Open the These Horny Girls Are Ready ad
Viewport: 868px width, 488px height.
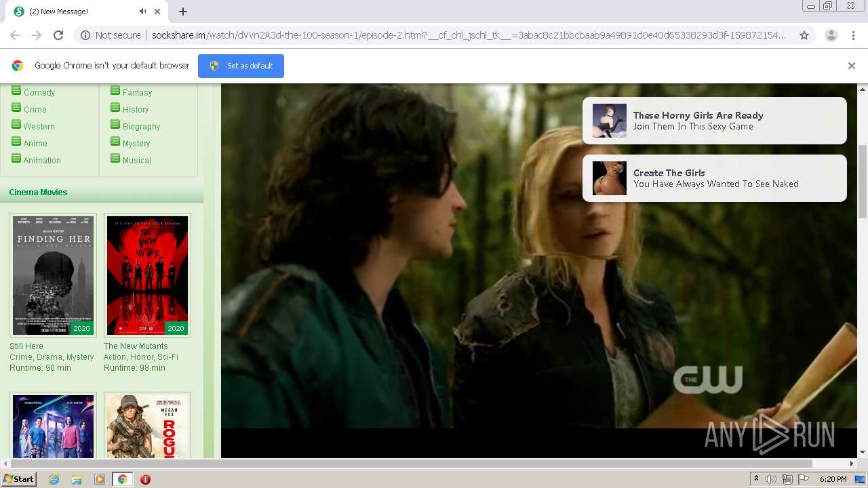click(715, 121)
